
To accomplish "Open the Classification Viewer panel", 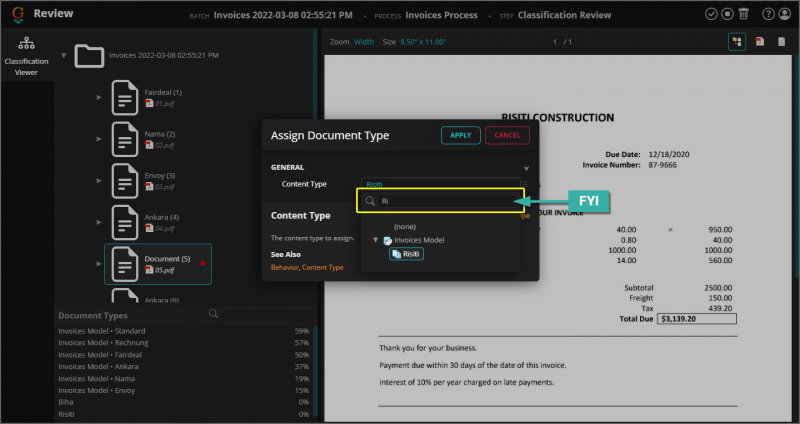I will [26, 56].
